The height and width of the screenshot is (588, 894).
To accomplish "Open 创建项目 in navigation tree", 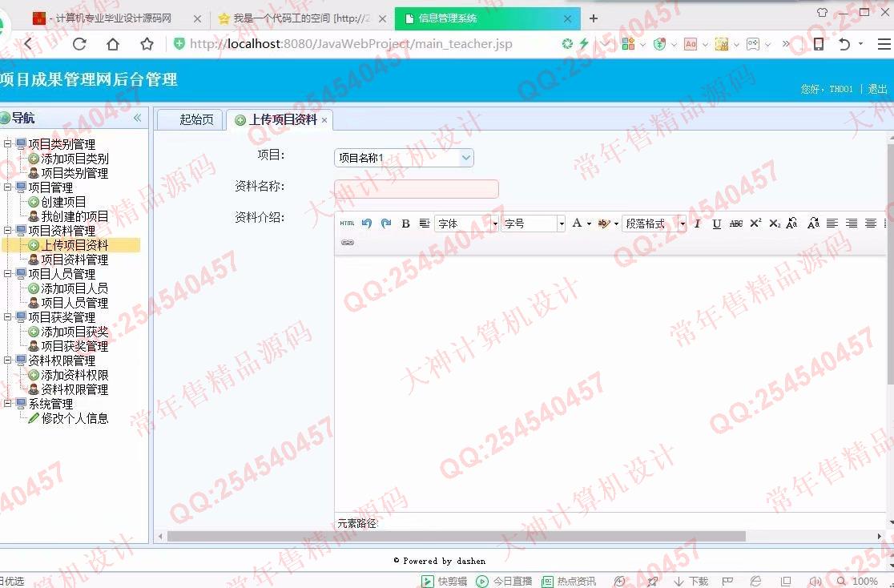I will [63, 202].
